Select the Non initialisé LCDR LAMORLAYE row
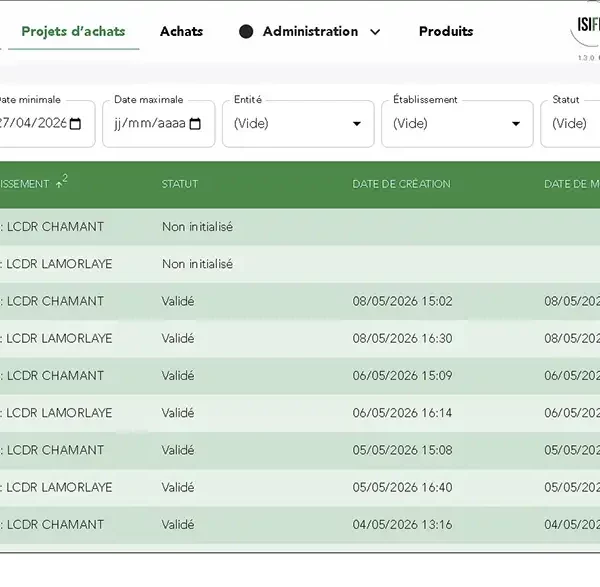The height and width of the screenshot is (587, 600). point(300,264)
